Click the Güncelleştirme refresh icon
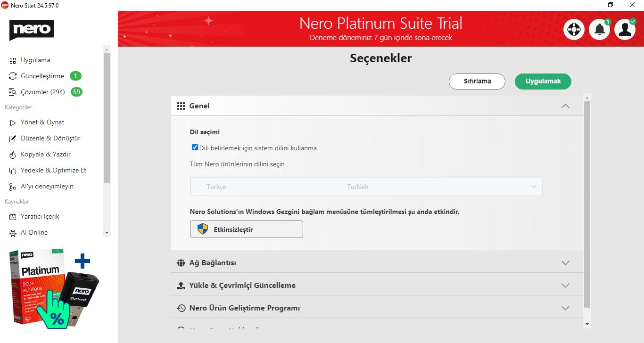This screenshot has height=343, width=644. pos(13,76)
